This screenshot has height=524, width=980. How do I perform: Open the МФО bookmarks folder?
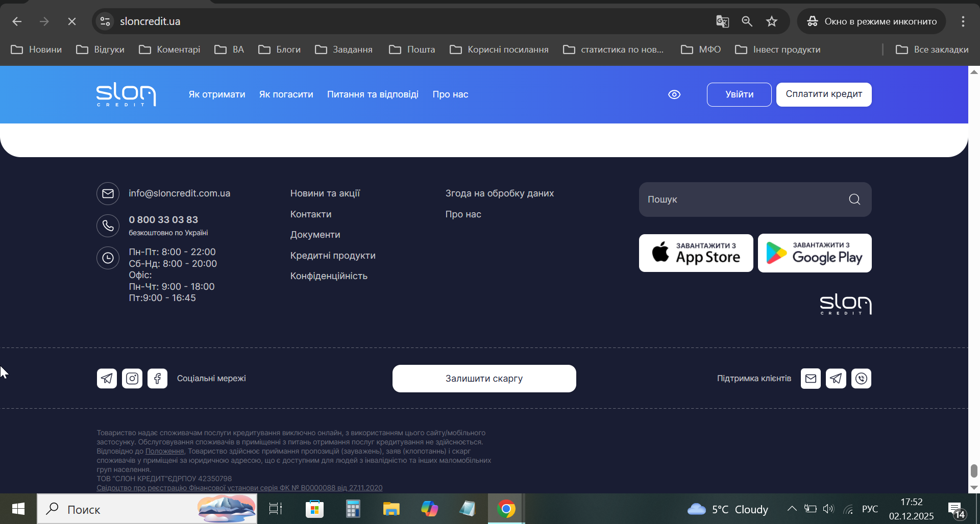click(701, 49)
